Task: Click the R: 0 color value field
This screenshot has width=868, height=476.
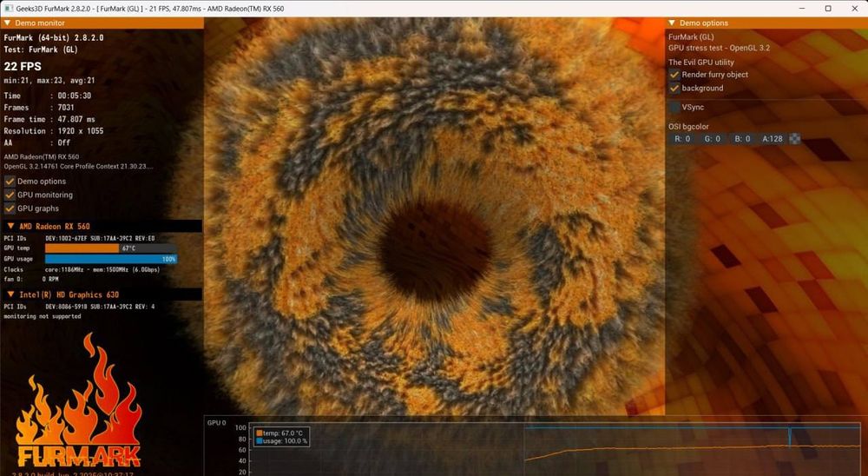Action: pyautogui.click(x=682, y=139)
